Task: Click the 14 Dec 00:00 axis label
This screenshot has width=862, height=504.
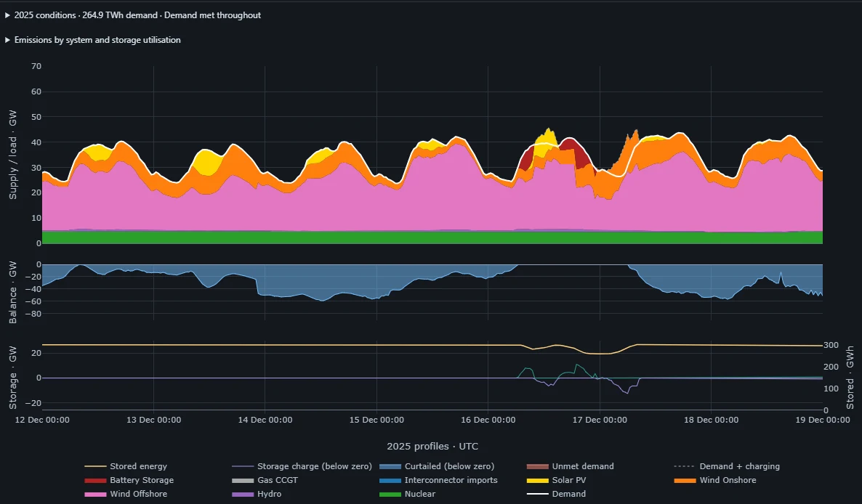Action: click(x=265, y=420)
